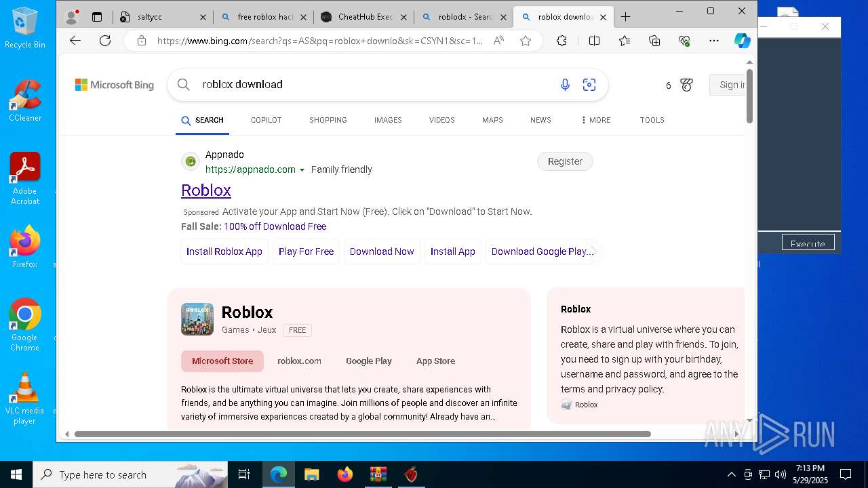Open Adobe Acrobat desktop shortcut
Image resolution: width=868 pixels, height=488 pixels.
tap(25, 179)
